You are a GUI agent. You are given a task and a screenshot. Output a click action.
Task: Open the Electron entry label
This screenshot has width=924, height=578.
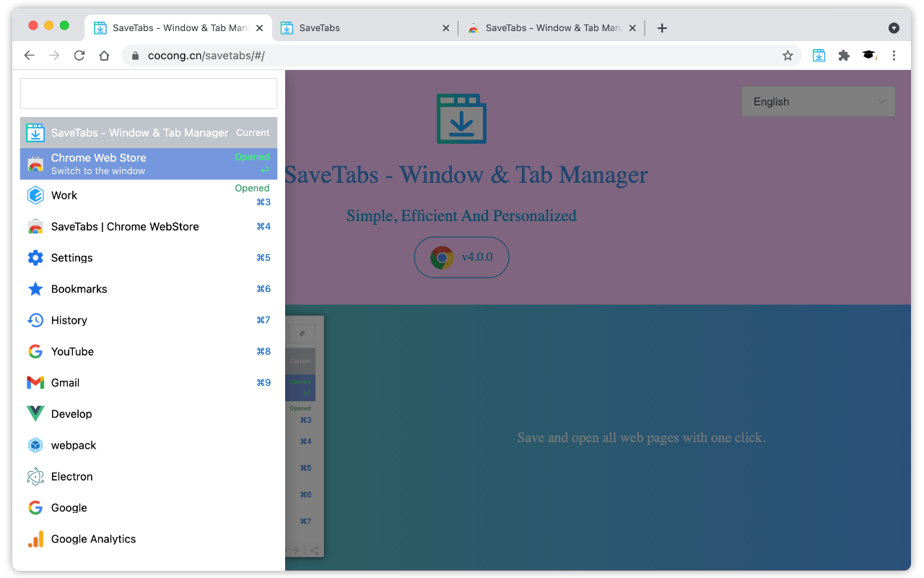click(72, 477)
